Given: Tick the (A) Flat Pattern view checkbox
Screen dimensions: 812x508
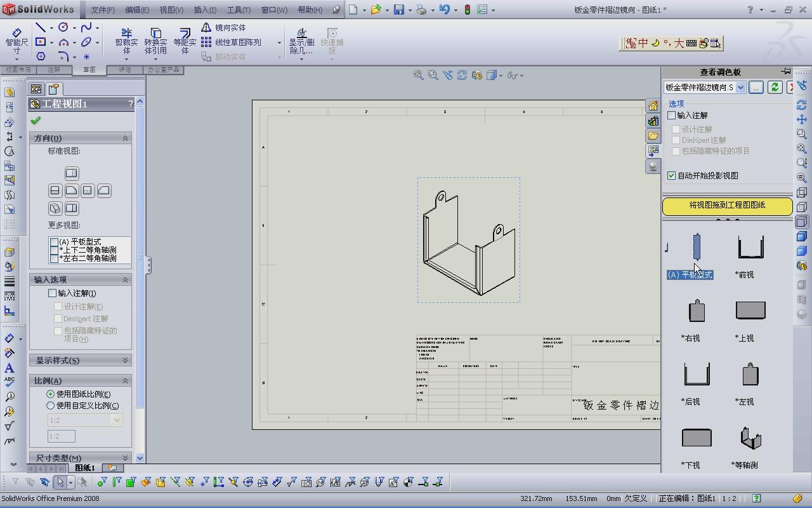Looking at the screenshot, I should coord(54,242).
